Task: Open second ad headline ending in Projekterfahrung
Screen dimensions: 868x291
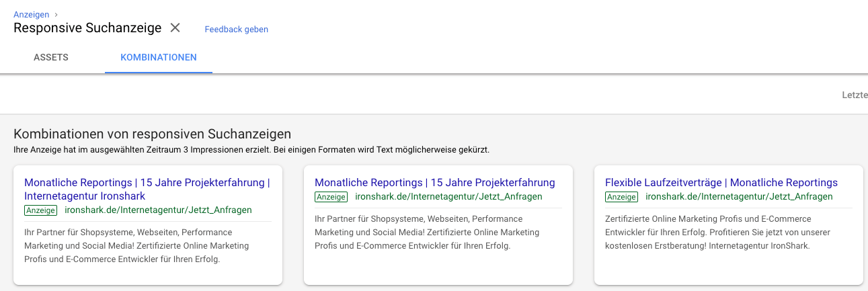Action: tap(435, 183)
